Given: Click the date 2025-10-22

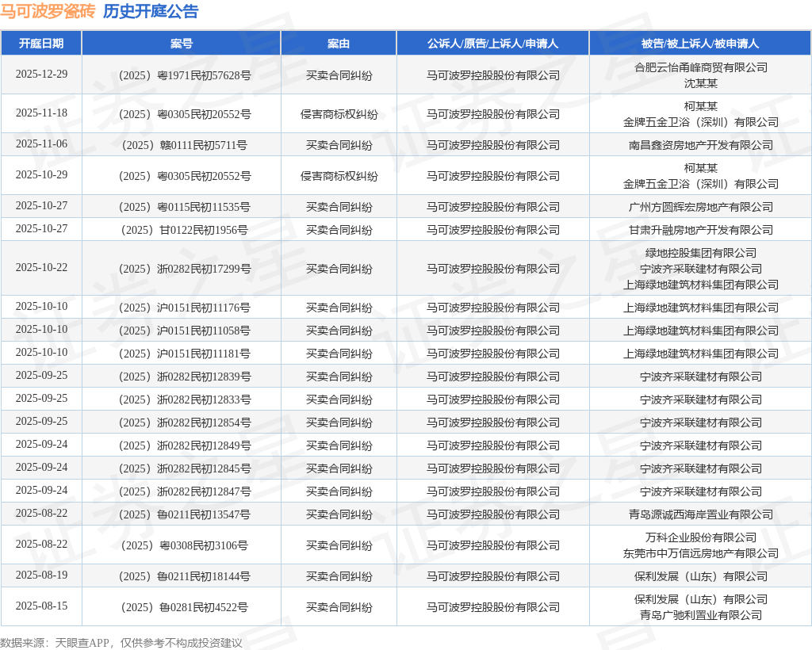Looking at the screenshot, I should 41,268.
